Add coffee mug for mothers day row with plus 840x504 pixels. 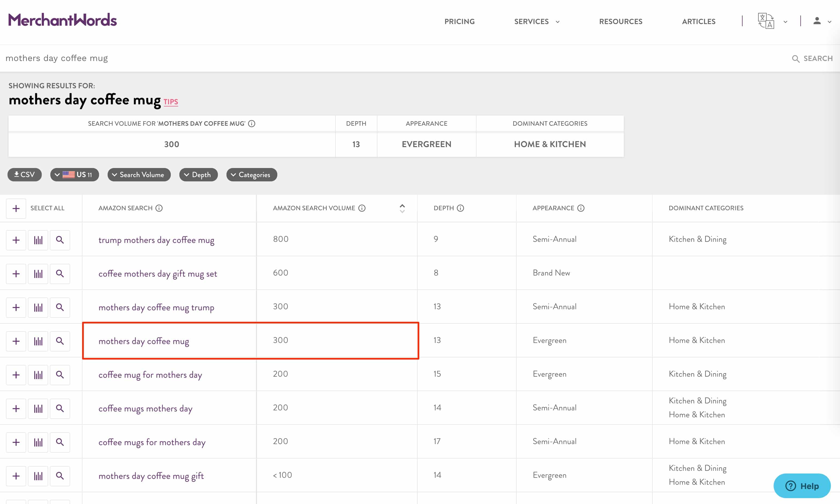(16, 375)
